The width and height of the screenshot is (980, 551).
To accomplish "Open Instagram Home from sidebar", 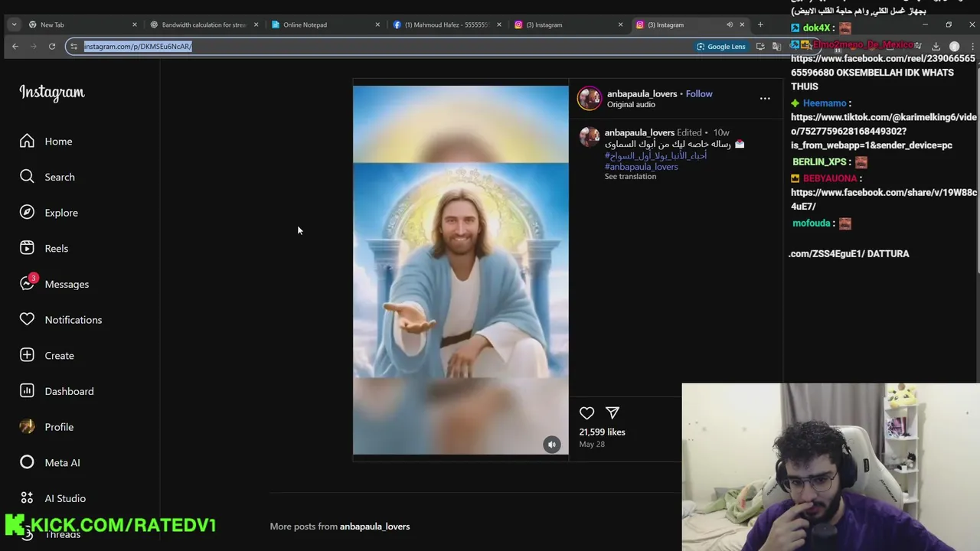I will (46, 142).
